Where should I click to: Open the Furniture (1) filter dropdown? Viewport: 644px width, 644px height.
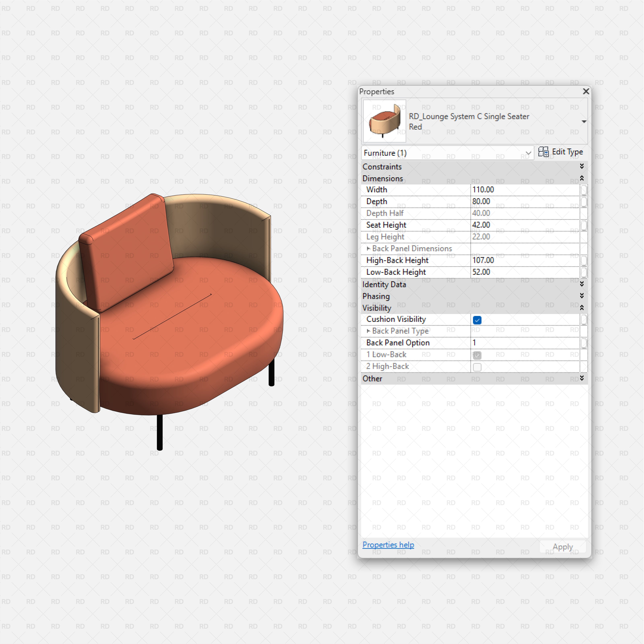point(529,153)
